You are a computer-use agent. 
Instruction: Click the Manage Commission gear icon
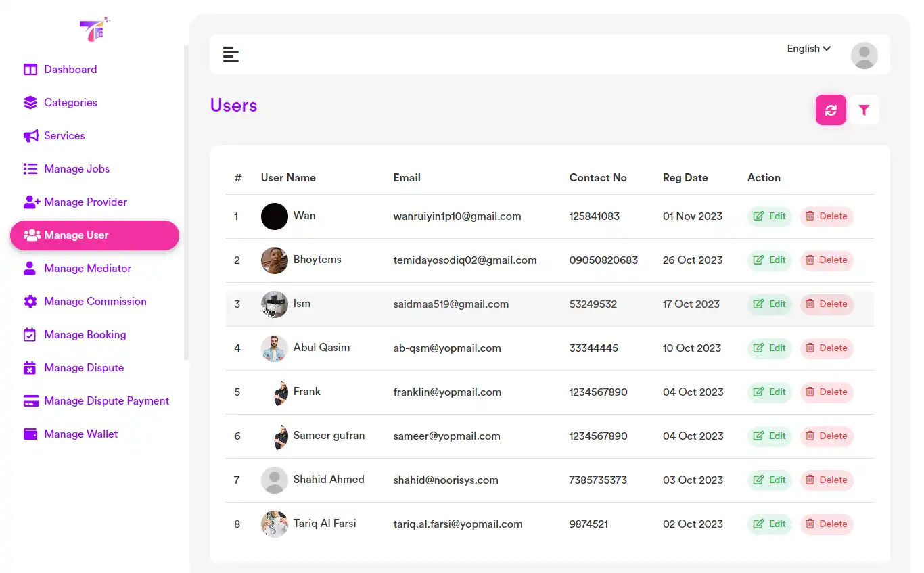[x=30, y=301]
